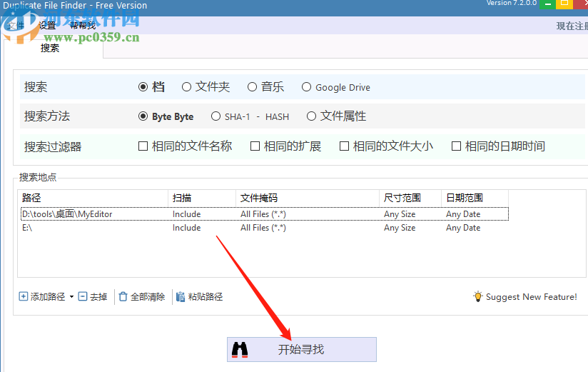Click the 粘贴路径 button label
Viewport: 588px width, 372px height.
[x=206, y=297]
